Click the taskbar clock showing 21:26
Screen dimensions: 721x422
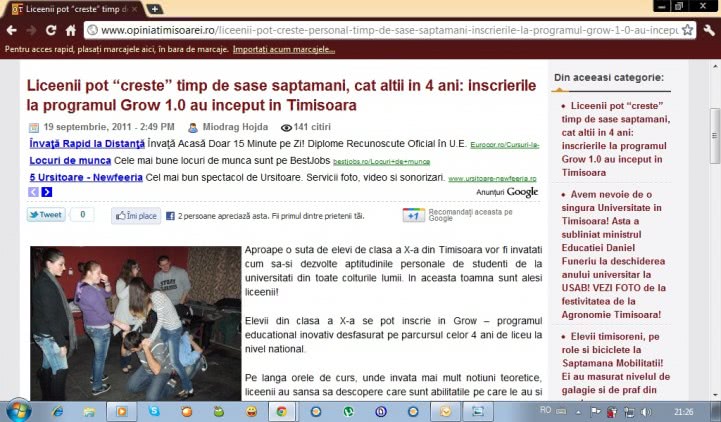click(683, 412)
